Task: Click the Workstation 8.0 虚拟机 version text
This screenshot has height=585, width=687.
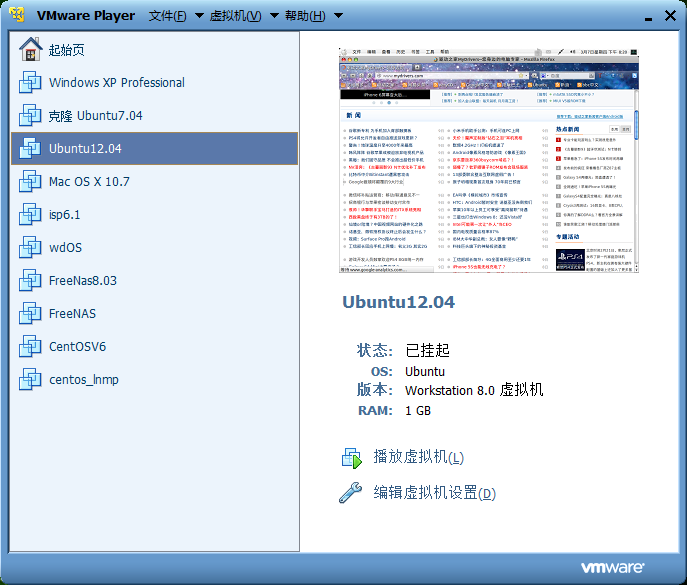Action: point(474,390)
